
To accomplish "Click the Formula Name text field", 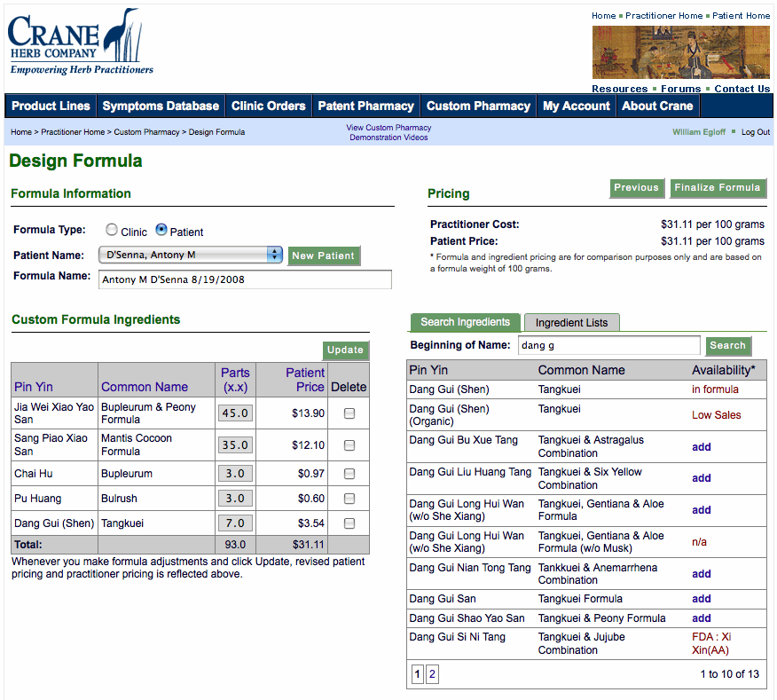I will (x=245, y=279).
